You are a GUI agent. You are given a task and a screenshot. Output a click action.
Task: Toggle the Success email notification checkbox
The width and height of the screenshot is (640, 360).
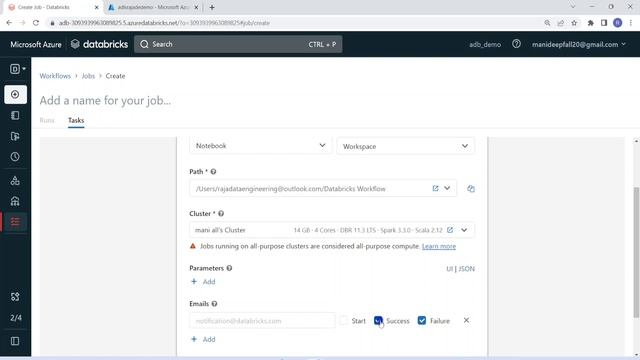tap(378, 320)
